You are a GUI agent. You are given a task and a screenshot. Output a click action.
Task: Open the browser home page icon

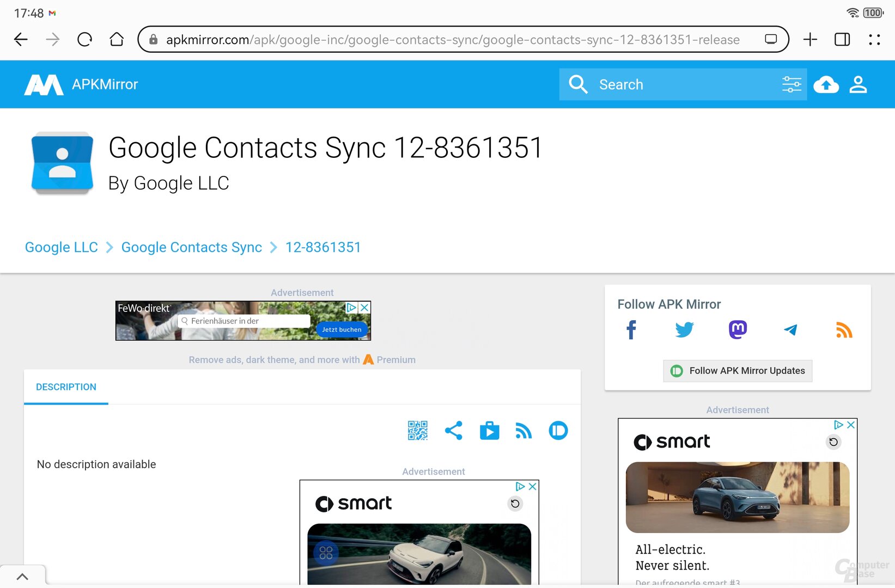[x=117, y=39]
